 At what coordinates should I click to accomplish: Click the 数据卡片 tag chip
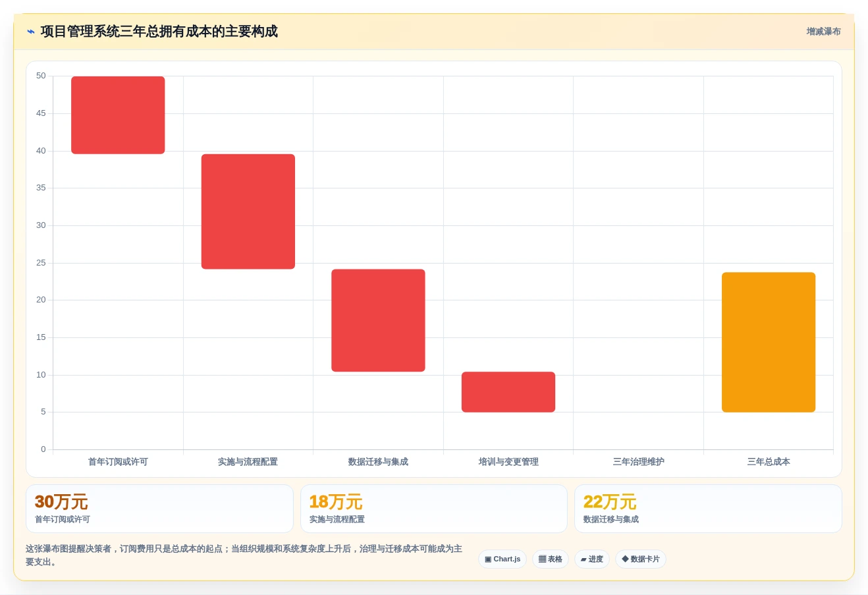tap(641, 559)
